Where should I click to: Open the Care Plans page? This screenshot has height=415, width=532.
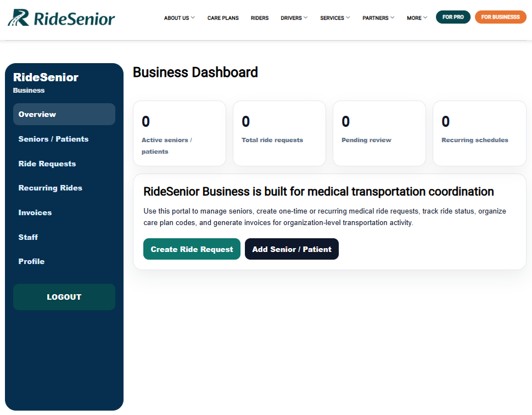pos(223,18)
